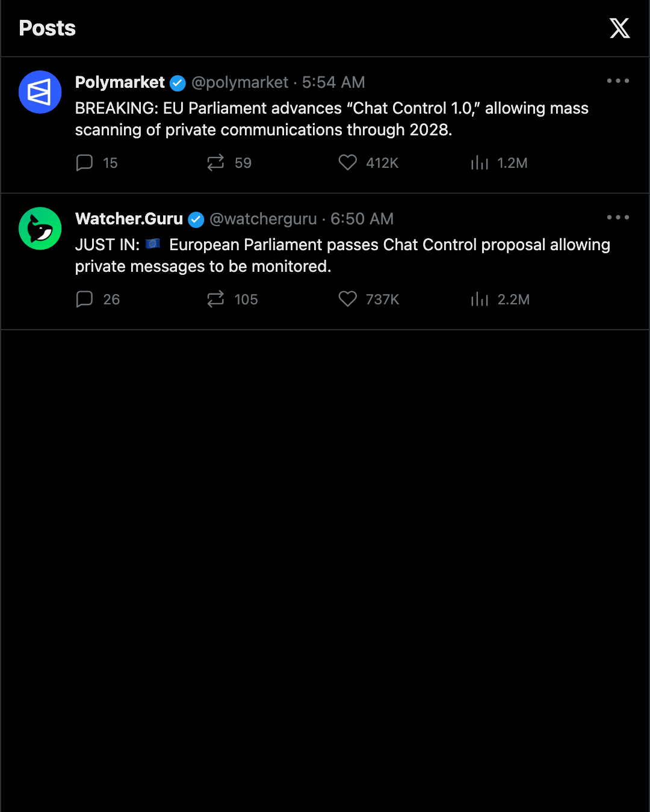Visit the @watcherguru handle
This screenshot has width=650, height=812.
point(263,219)
